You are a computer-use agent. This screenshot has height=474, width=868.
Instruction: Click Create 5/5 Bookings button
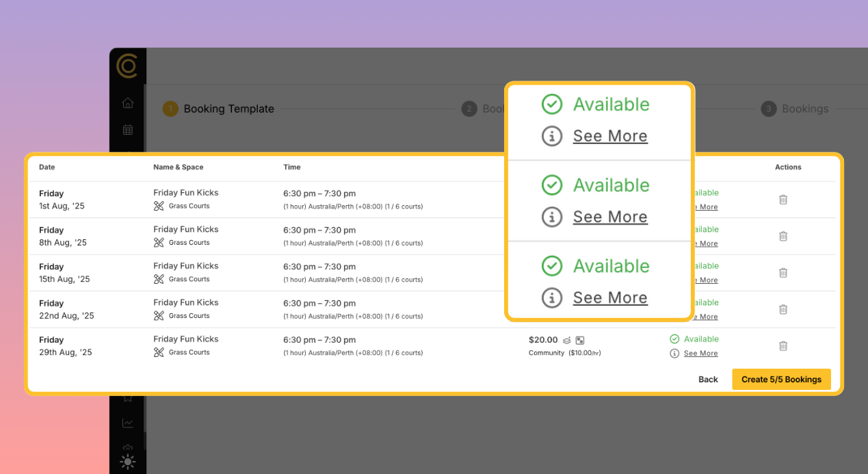[x=781, y=380]
